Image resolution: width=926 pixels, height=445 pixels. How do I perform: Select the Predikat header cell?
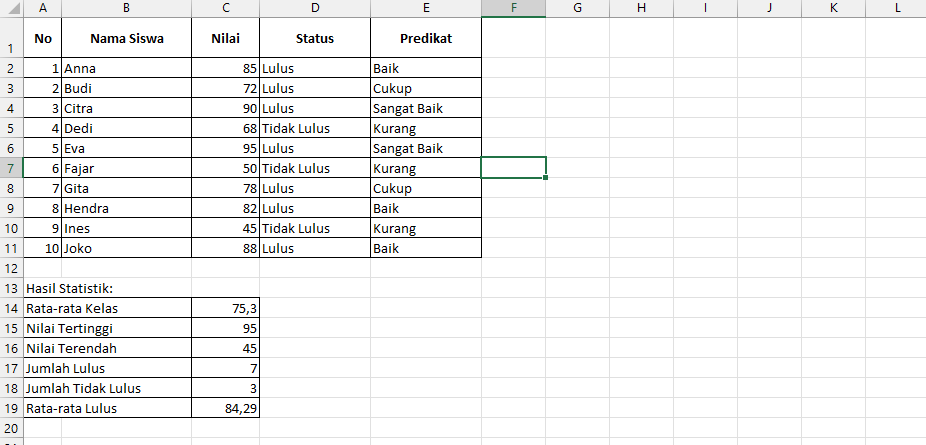tap(426, 38)
